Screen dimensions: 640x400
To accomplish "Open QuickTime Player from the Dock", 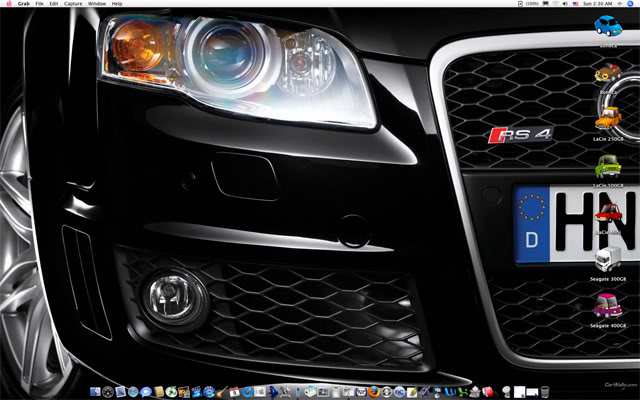I will [247, 392].
